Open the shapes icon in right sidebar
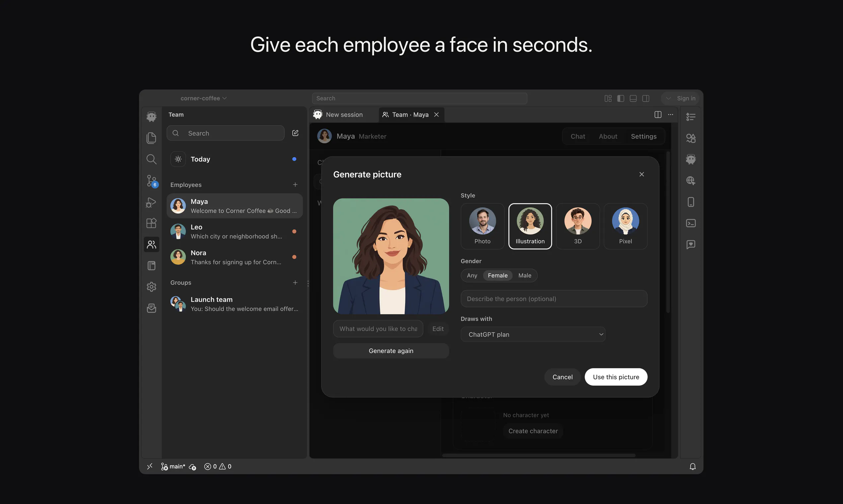The width and height of the screenshot is (843, 504). (691, 138)
